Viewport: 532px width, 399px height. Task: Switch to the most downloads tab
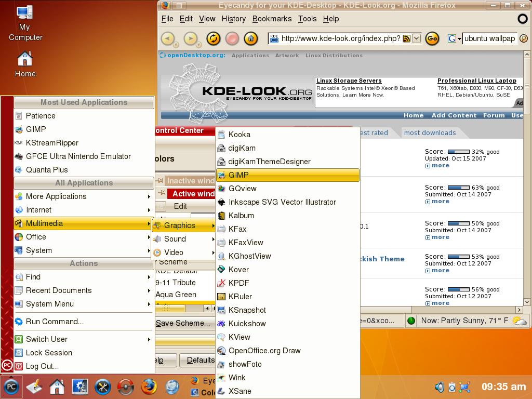pyautogui.click(x=430, y=132)
